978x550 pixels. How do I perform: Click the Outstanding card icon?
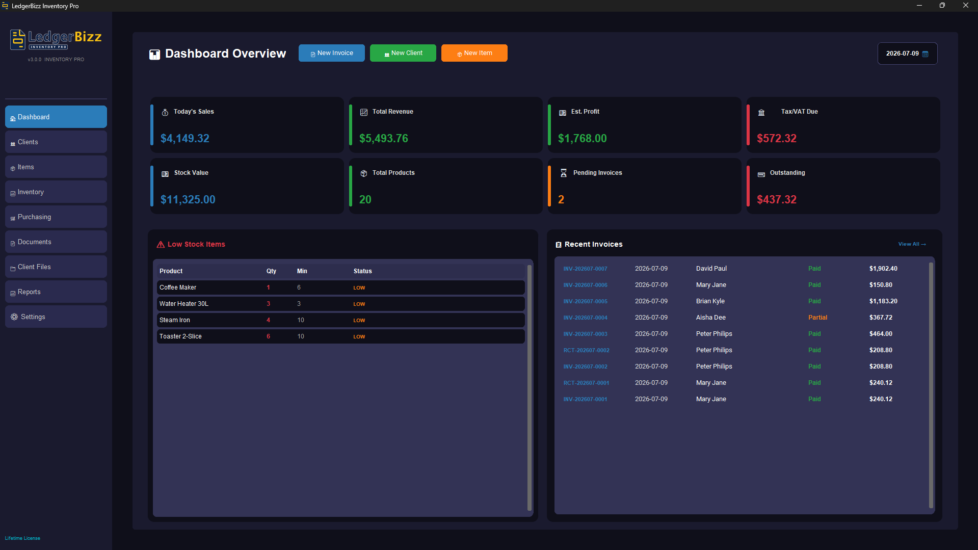(x=761, y=174)
